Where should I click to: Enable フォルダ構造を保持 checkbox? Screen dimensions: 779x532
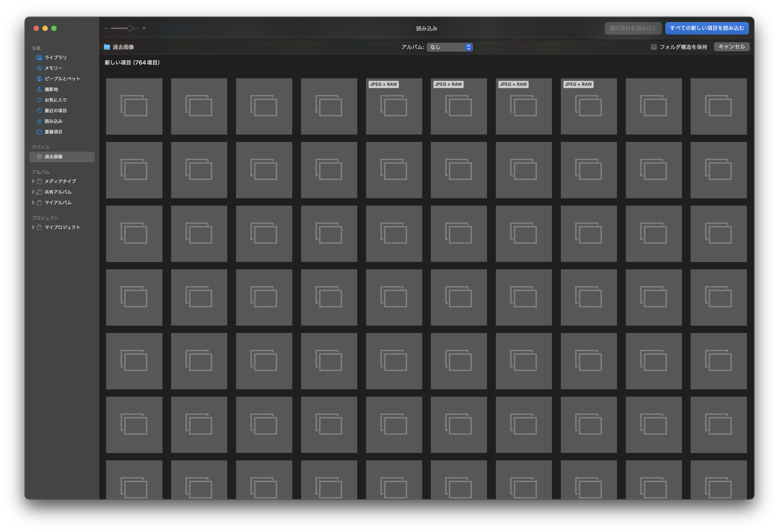[x=654, y=47]
